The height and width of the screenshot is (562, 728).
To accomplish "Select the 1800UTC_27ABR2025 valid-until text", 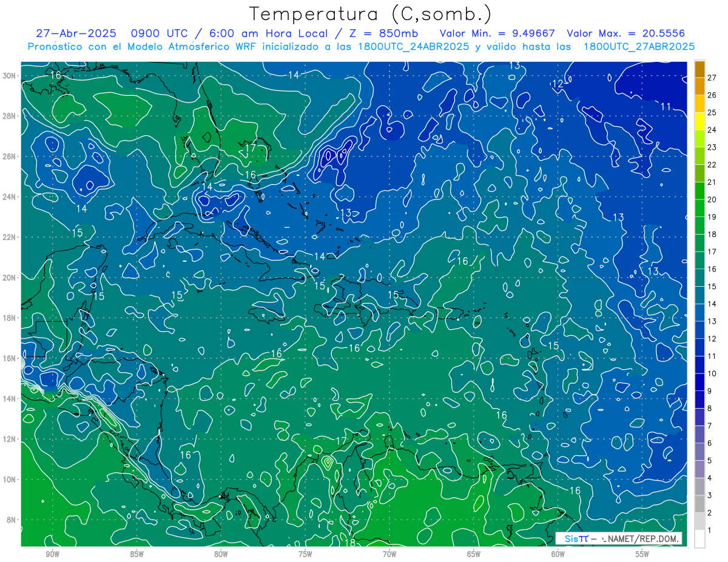I will tap(639, 47).
